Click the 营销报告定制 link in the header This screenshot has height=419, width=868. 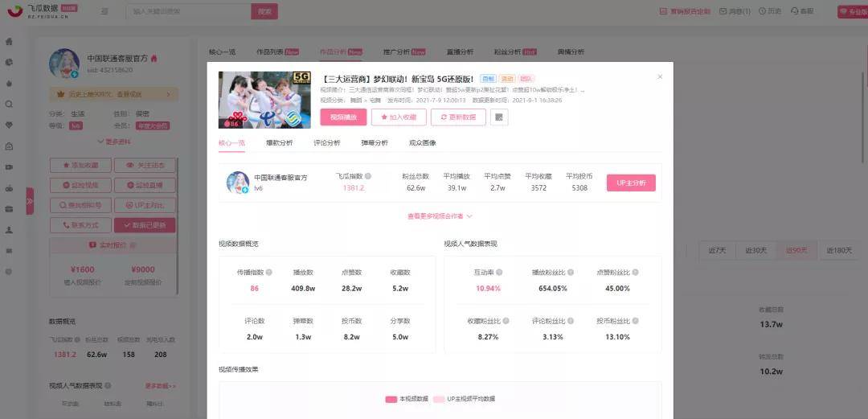pyautogui.click(x=686, y=11)
